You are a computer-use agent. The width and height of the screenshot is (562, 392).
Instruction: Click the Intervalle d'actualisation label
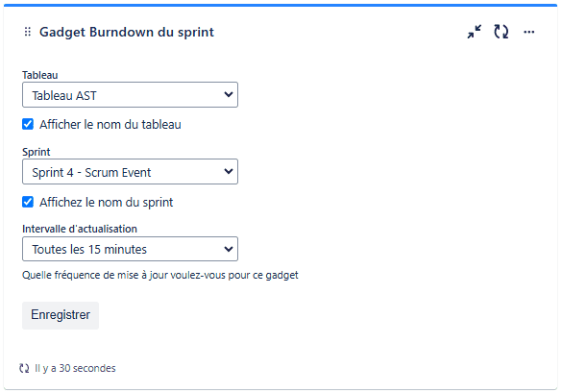tap(80, 229)
